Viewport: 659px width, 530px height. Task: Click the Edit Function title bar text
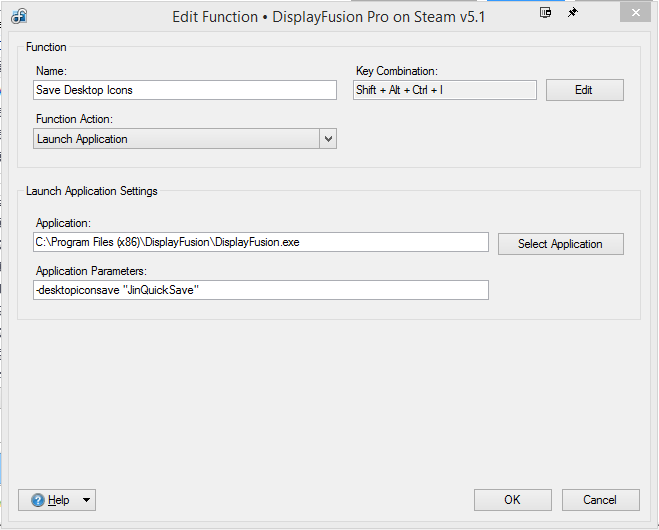tap(329, 16)
